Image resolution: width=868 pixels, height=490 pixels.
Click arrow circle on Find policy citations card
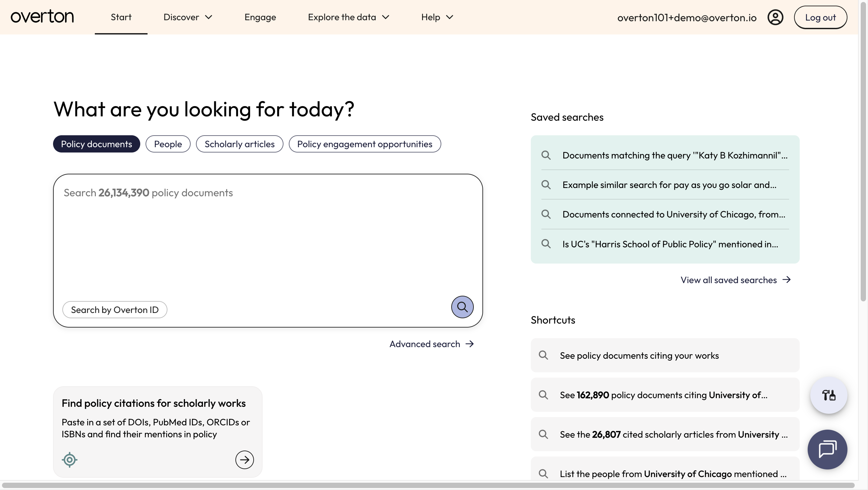[244, 460]
